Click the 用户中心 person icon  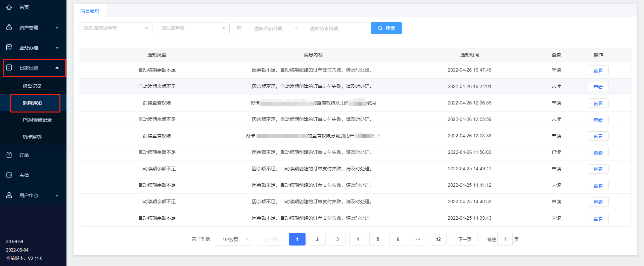[x=9, y=195]
